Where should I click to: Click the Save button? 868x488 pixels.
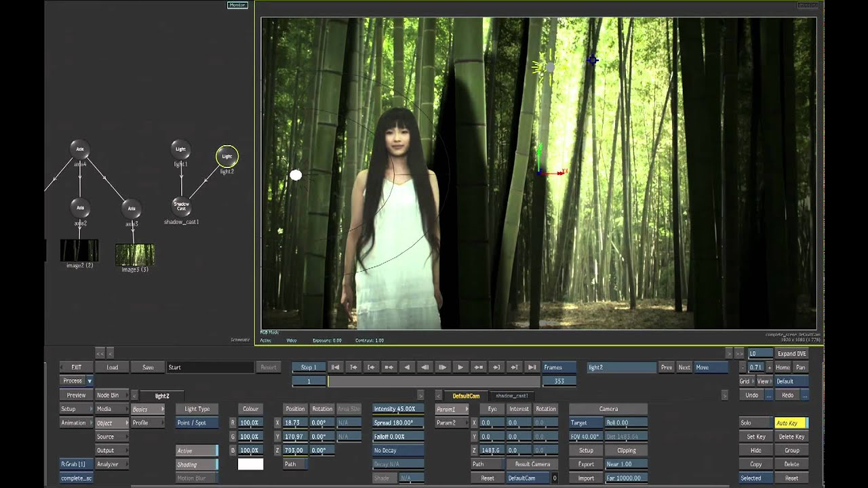click(x=148, y=367)
